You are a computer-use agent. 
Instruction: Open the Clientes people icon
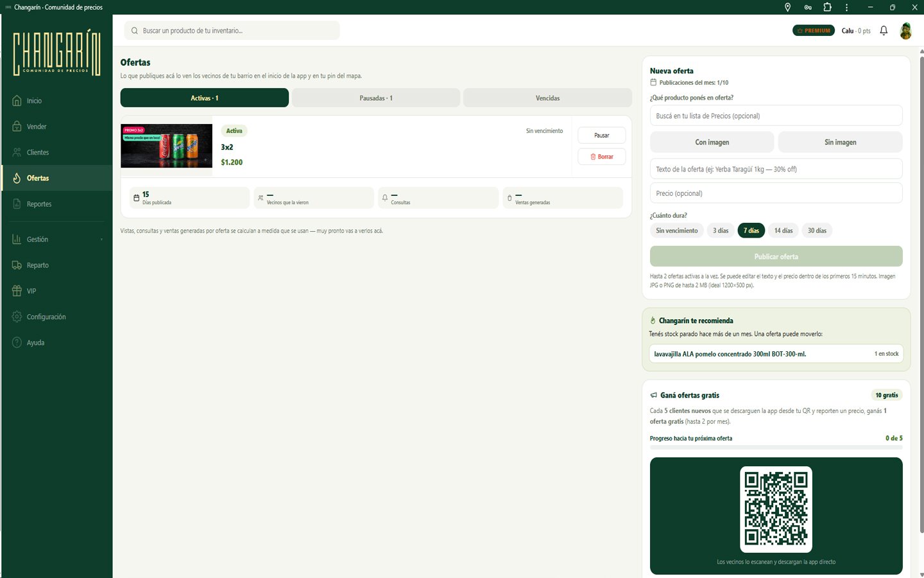17,152
